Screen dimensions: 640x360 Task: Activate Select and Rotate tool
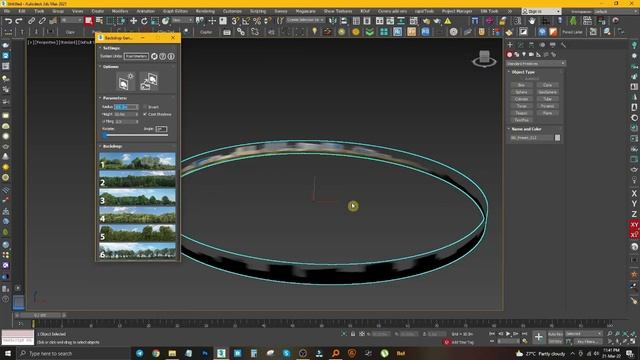point(144,21)
